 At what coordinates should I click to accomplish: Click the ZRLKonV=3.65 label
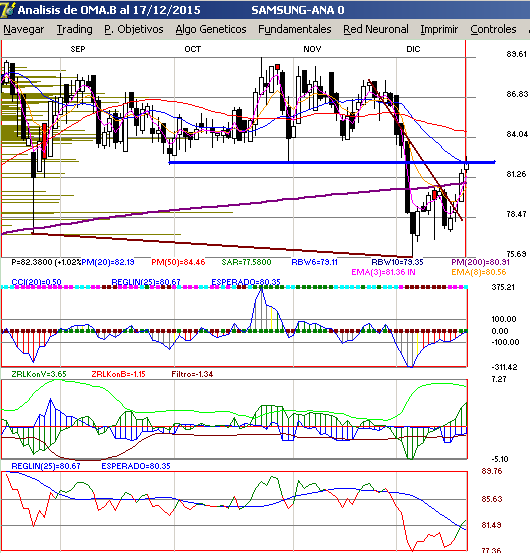[x=39, y=374]
